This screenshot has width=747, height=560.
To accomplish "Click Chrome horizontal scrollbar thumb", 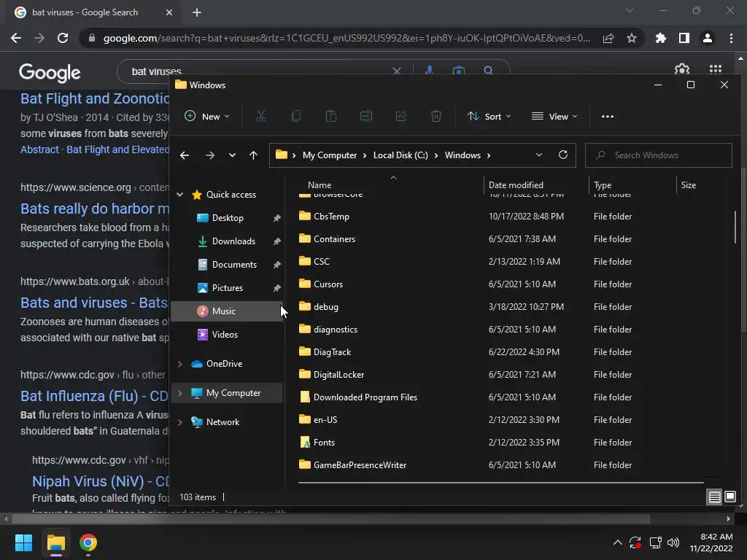I will tap(330, 518).
